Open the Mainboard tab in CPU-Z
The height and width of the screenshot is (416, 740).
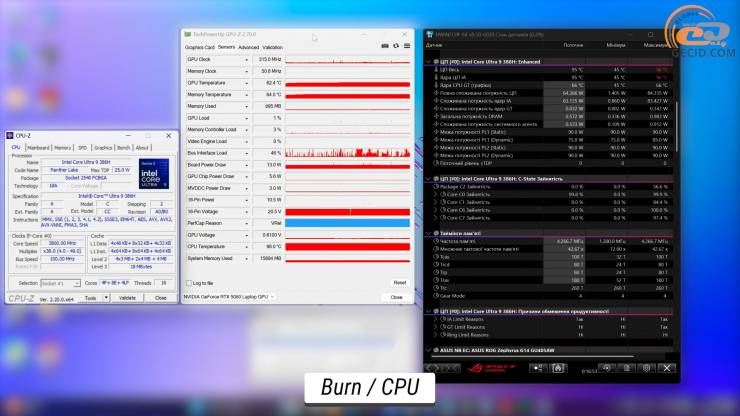coord(38,148)
